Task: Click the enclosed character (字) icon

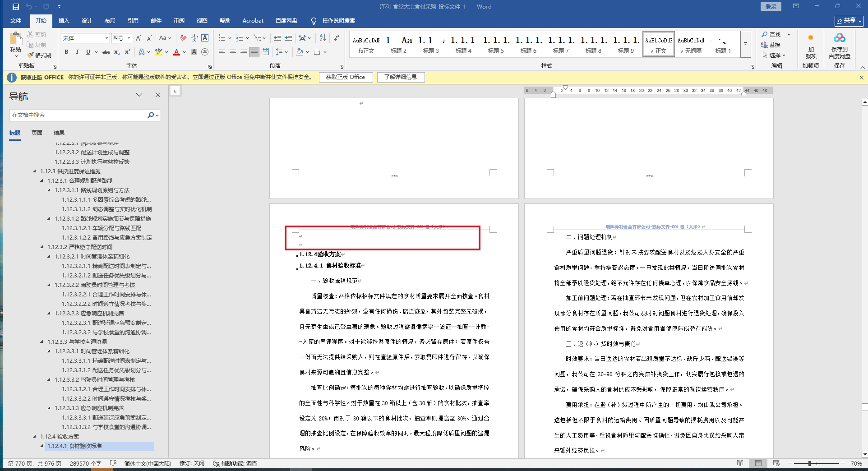Action: click(x=205, y=52)
